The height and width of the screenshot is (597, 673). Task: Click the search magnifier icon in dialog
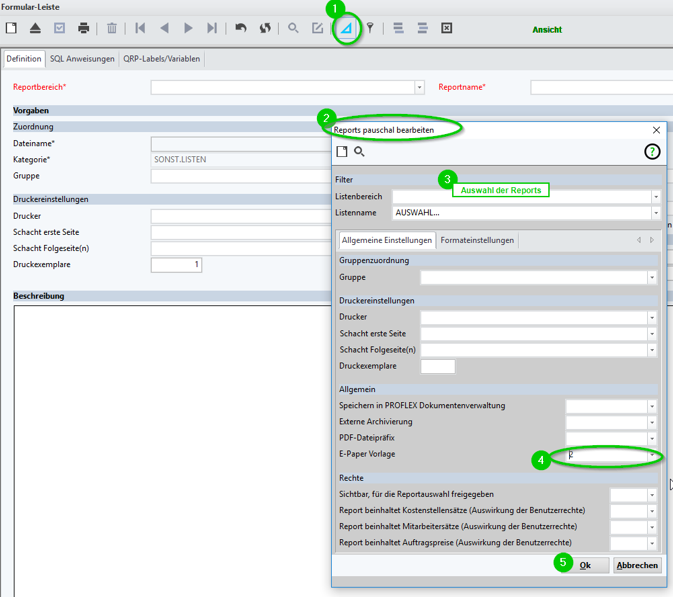pos(359,152)
